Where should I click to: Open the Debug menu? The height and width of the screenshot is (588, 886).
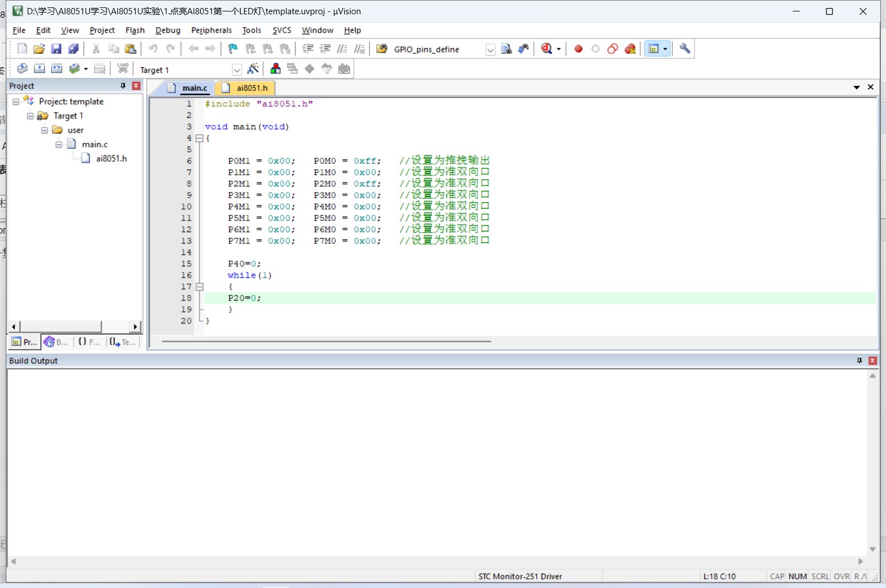[x=168, y=30]
